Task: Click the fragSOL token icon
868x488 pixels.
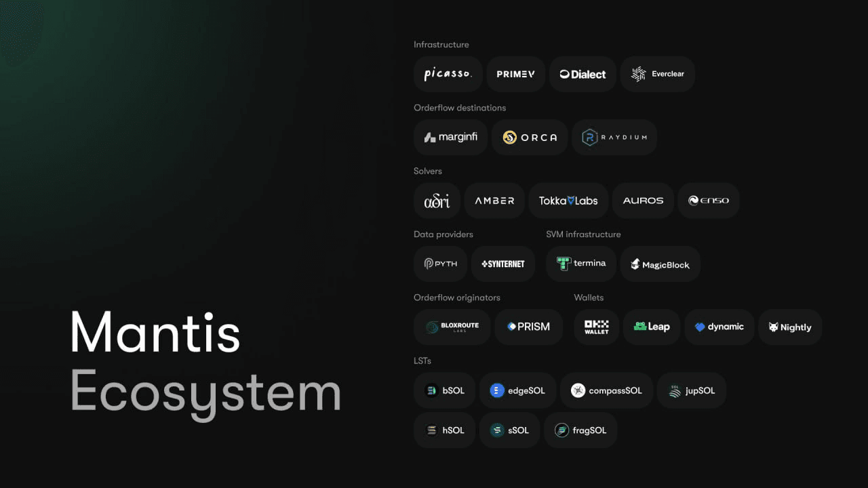Action: click(561, 430)
